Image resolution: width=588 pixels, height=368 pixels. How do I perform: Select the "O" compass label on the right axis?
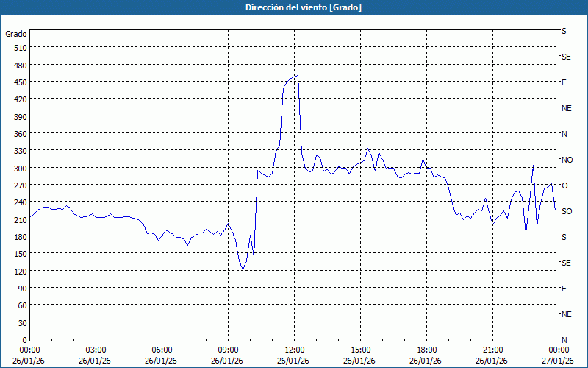(564, 185)
